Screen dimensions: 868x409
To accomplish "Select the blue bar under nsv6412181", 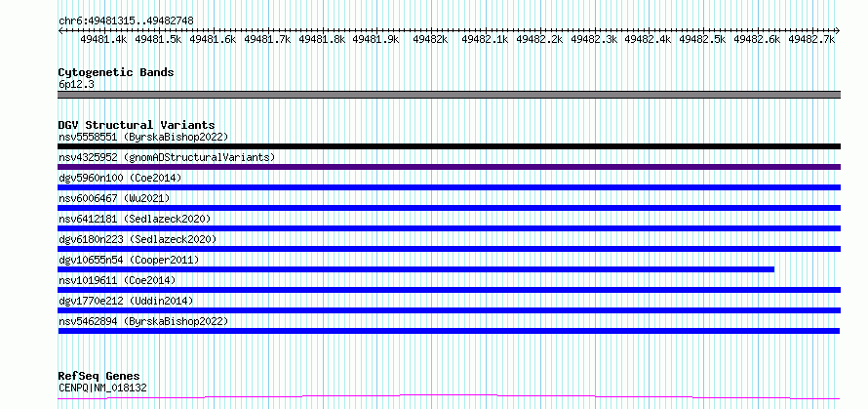I will (x=450, y=228).
